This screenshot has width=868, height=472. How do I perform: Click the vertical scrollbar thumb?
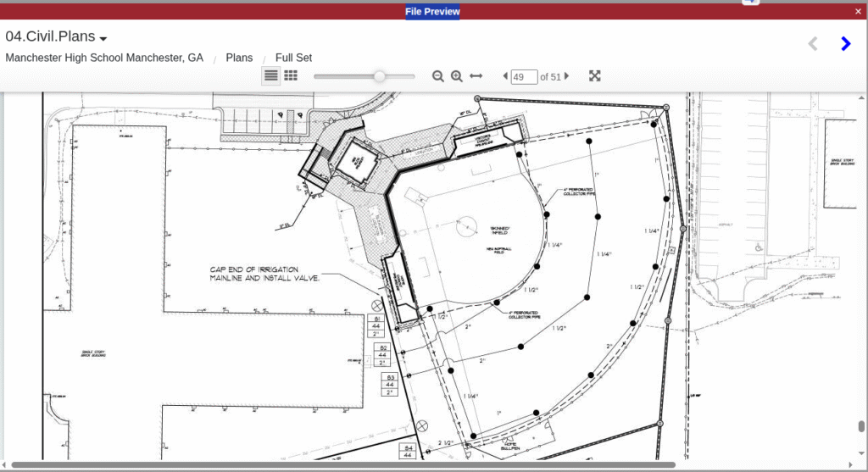pyautogui.click(x=861, y=426)
